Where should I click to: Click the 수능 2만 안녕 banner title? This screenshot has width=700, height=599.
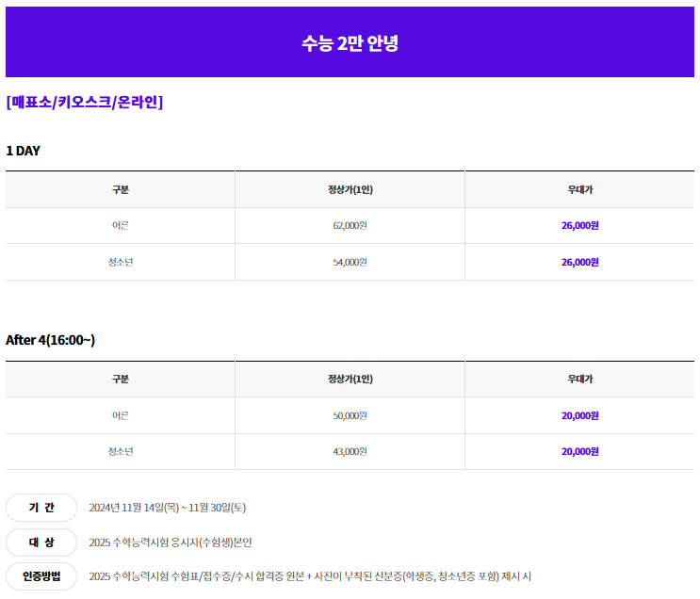[x=350, y=43]
